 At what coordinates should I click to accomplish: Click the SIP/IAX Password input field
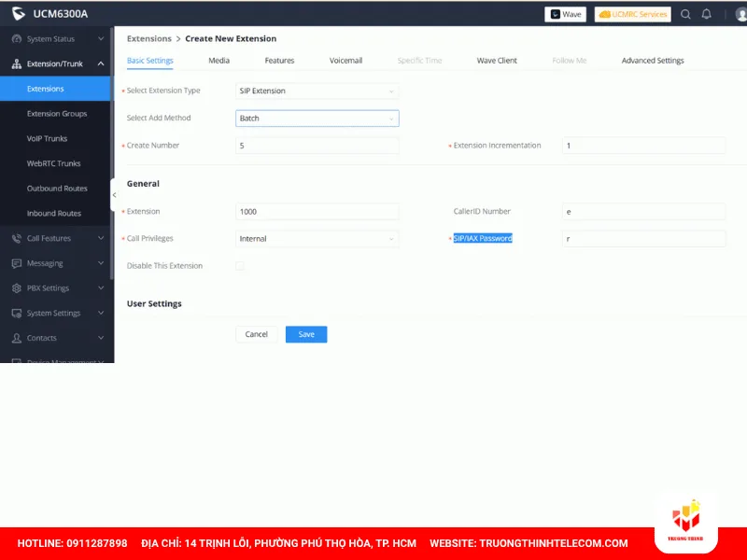[644, 239]
